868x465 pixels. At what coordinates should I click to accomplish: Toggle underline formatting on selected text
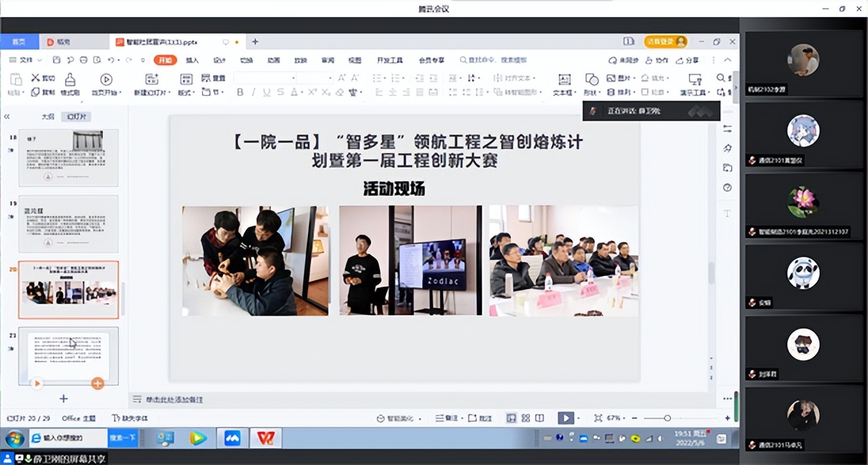[267, 92]
